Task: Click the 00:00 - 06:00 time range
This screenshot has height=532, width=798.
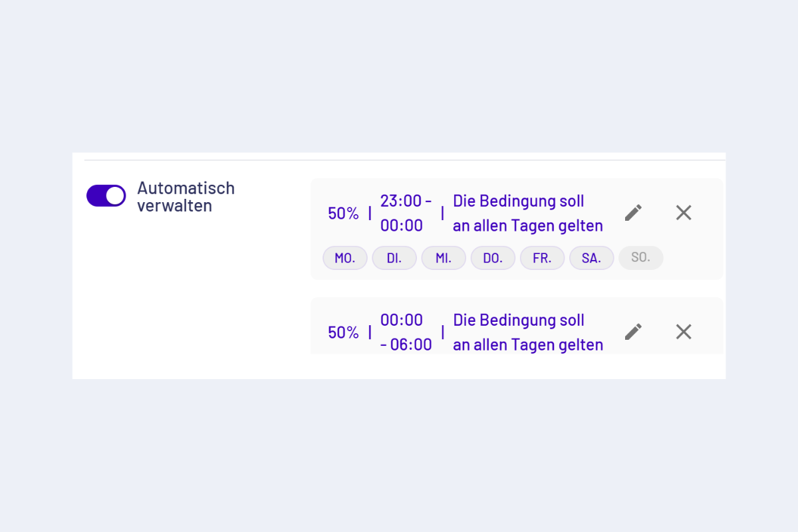Action: pos(405,332)
